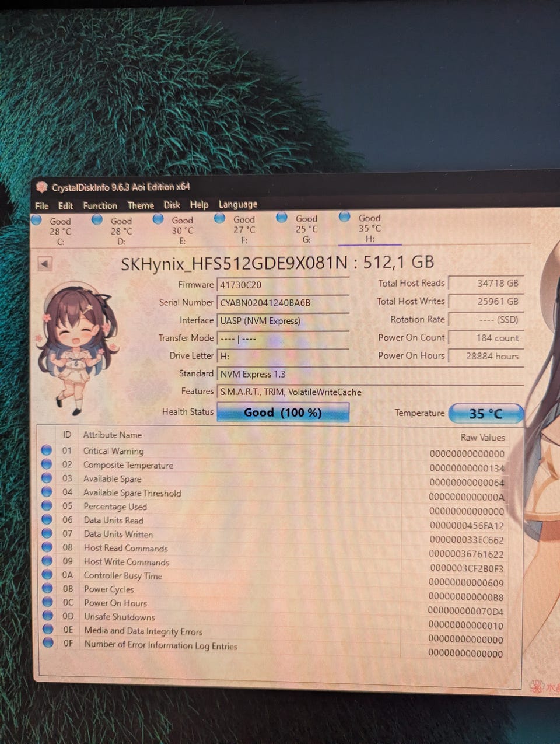Open the Language menu
This screenshot has height=744, width=560.
coord(238,204)
